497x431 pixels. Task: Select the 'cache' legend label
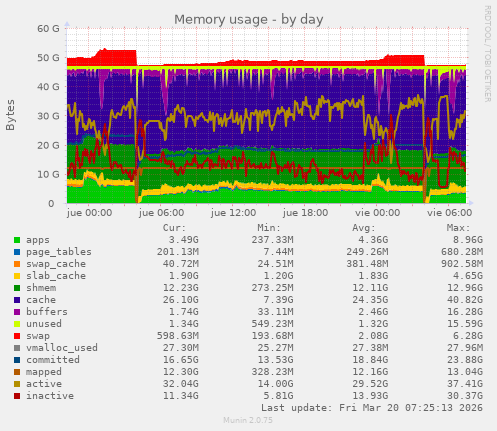pos(41,300)
